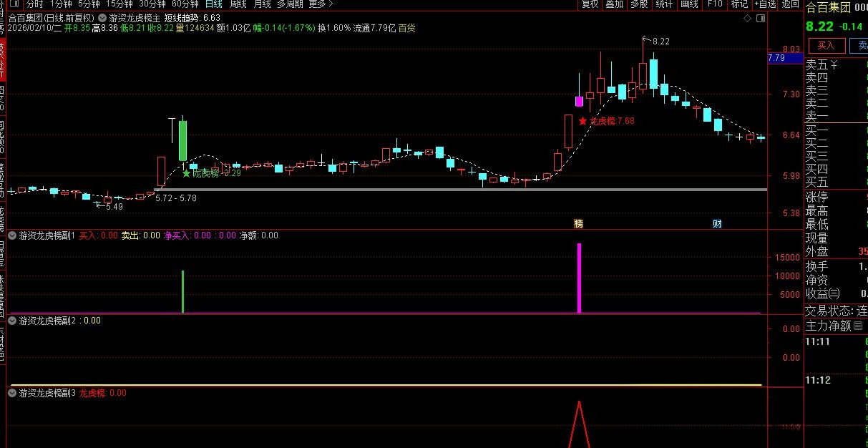
Task: Open the 游资龙虎榜副3 indicator dropdown
Action: point(13,393)
